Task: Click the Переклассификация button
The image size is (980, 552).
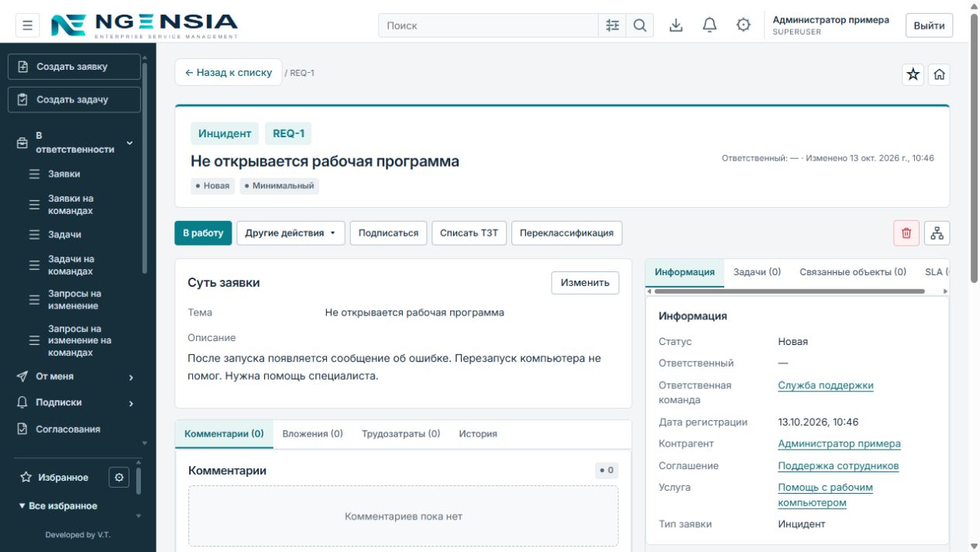Action: 566,233
